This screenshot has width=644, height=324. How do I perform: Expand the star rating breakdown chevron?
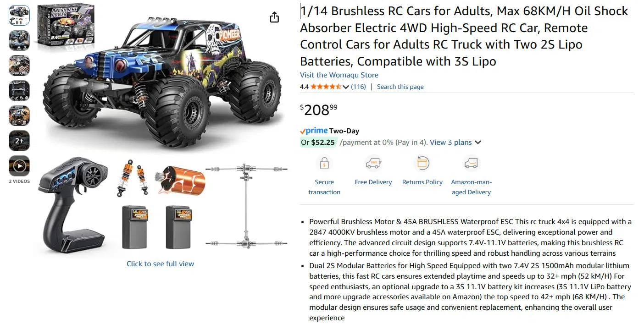pos(346,87)
